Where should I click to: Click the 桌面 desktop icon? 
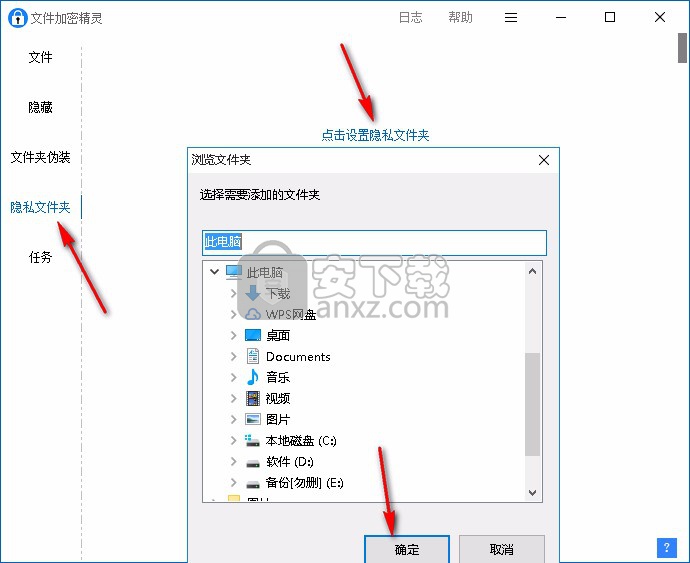click(x=253, y=335)
